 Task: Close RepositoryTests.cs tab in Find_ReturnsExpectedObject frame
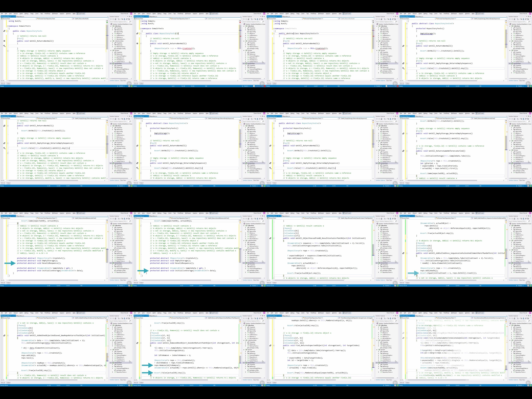[281, 316]
